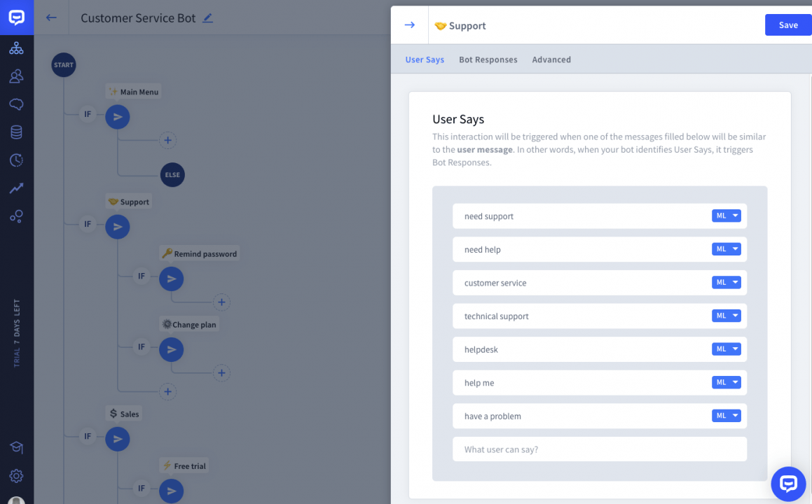Viewport: 812px width, 504px height.
Task: Select the Remind password interaction node
Action: (x=171, y=279)
